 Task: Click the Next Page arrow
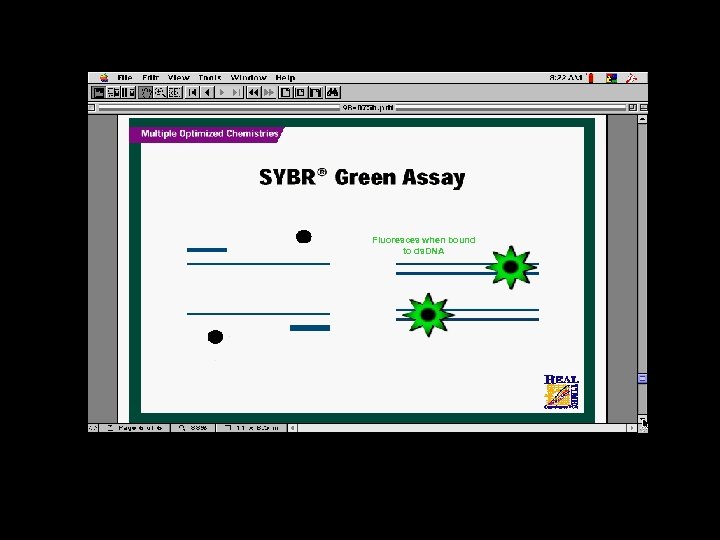point(222,92)
